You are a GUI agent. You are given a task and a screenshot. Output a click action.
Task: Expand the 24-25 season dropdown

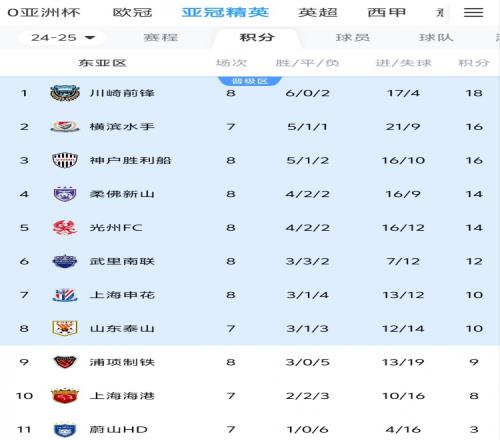[63, 38]
